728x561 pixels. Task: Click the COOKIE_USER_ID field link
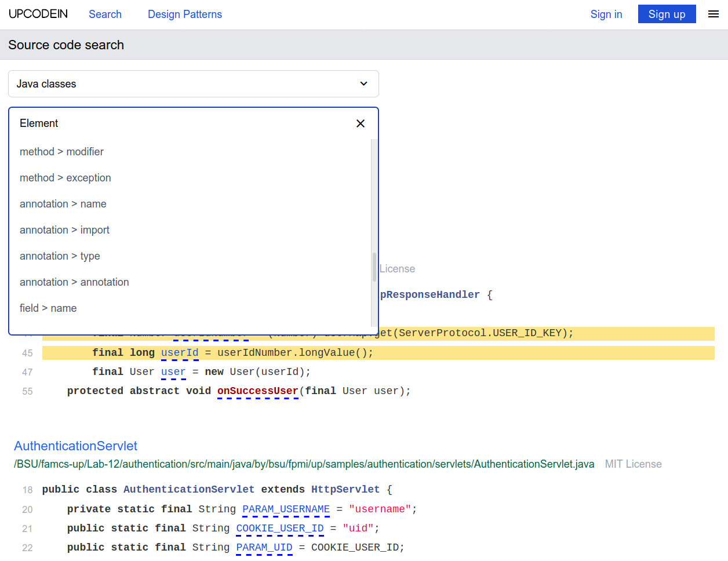pyautogui.click(x=279, y=528)
